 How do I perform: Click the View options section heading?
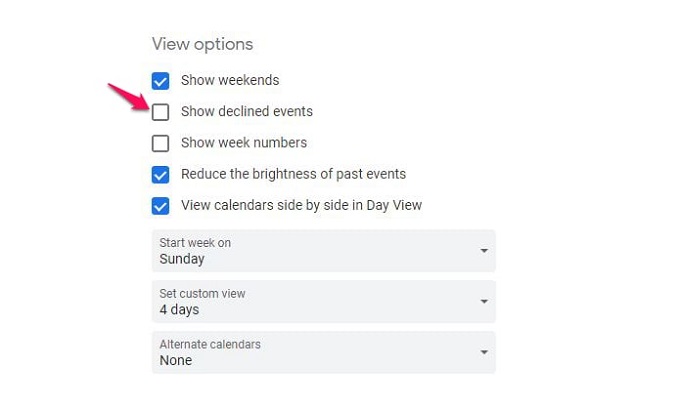(202, 44)
